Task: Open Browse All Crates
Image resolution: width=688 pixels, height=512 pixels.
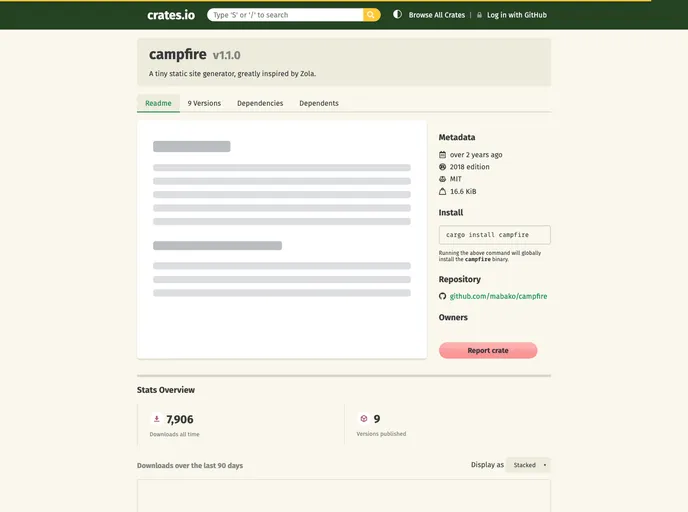Action: [437, 15]
